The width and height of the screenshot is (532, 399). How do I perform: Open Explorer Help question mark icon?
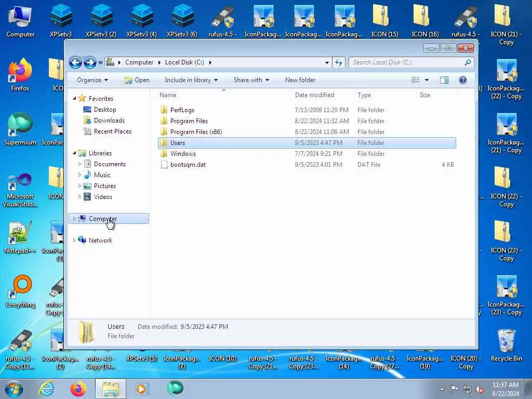(462, 80)
